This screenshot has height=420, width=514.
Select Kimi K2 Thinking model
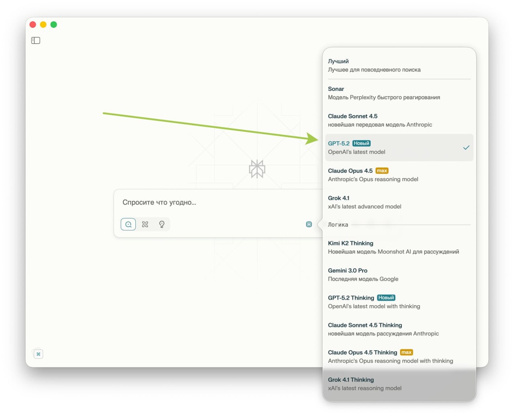pos(399,247)
